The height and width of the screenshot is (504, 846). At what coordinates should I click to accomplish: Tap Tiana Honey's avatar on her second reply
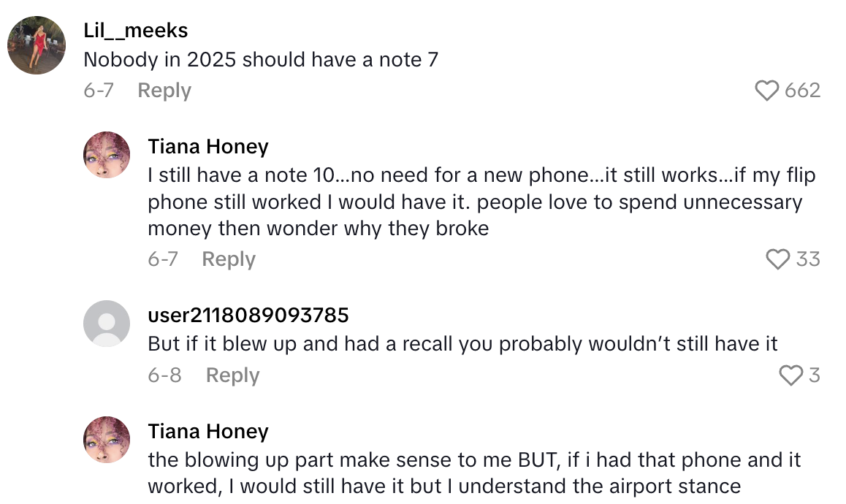tap(106, 438)
